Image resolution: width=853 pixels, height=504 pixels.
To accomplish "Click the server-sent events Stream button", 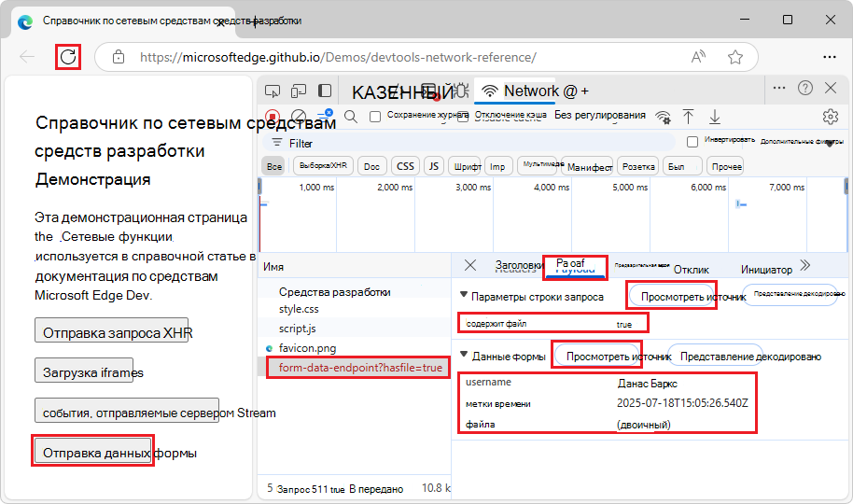I will pyautogui.click(x=127, y=410).
